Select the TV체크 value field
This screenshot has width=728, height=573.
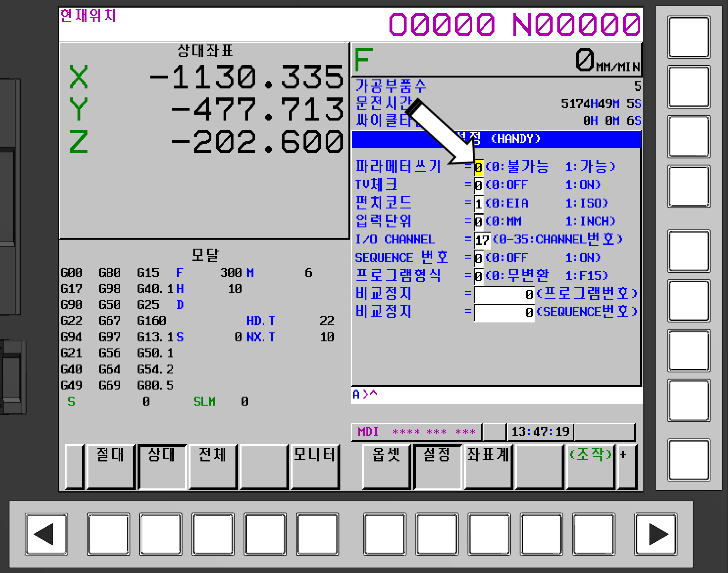(x=478, y=185)
